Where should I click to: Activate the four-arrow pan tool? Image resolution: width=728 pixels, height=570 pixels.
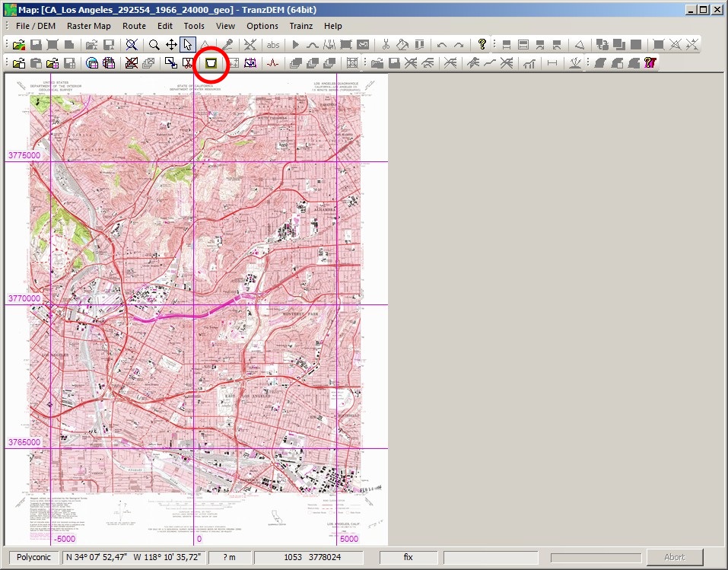coord(171,45)
